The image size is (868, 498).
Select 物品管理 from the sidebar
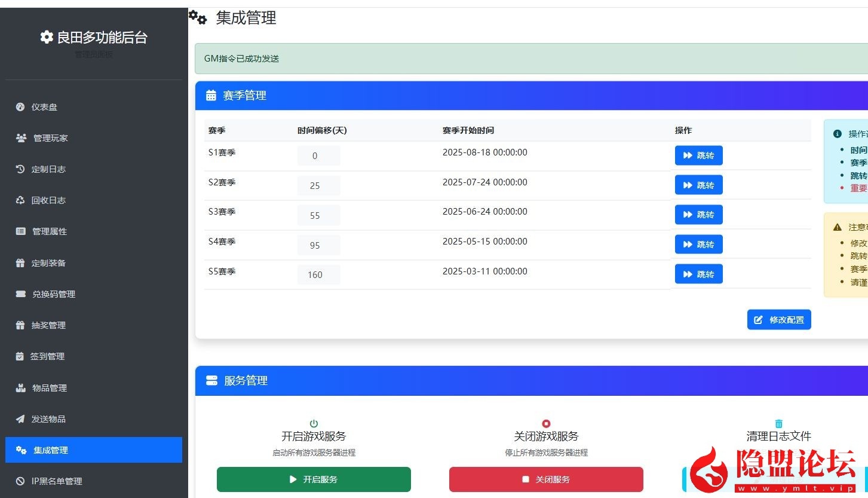pos(50,388)
